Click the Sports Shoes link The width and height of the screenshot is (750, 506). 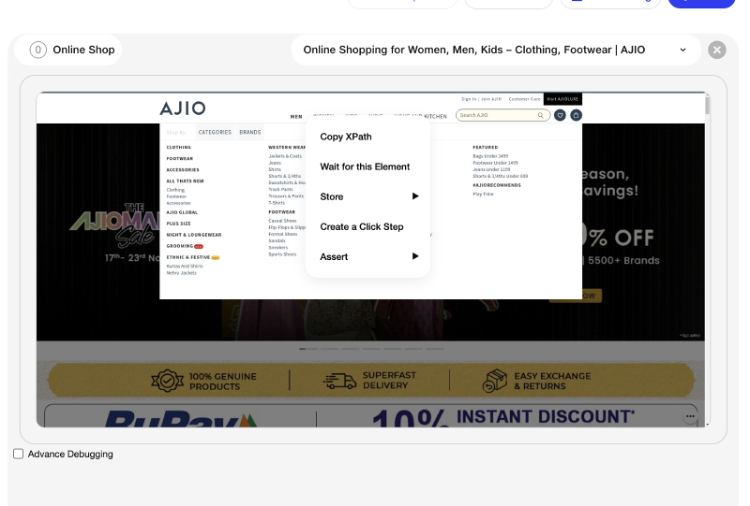[282, 254]
